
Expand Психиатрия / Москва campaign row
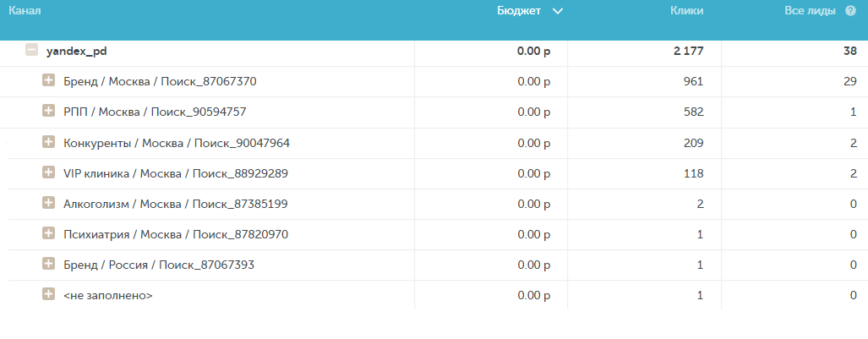click(49, 234)
